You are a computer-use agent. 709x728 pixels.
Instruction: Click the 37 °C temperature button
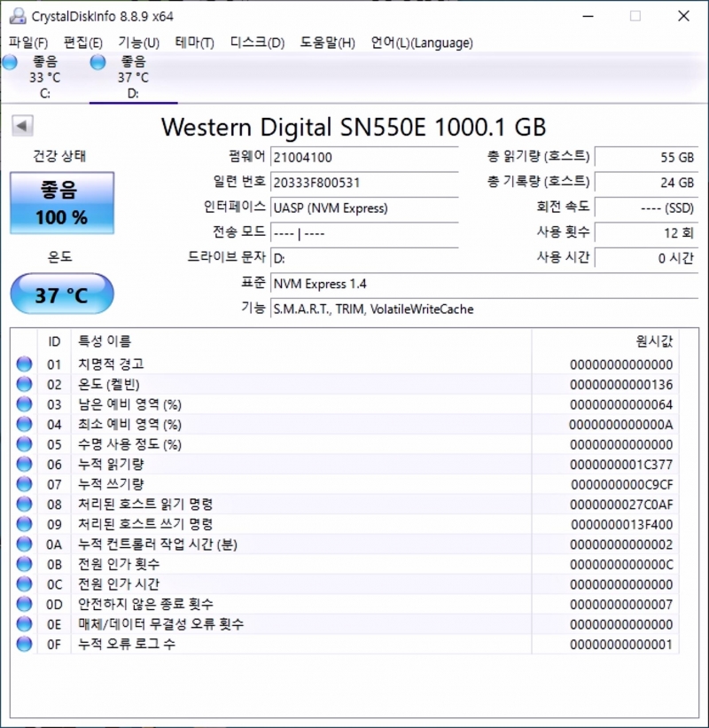(x=62, y=294)
